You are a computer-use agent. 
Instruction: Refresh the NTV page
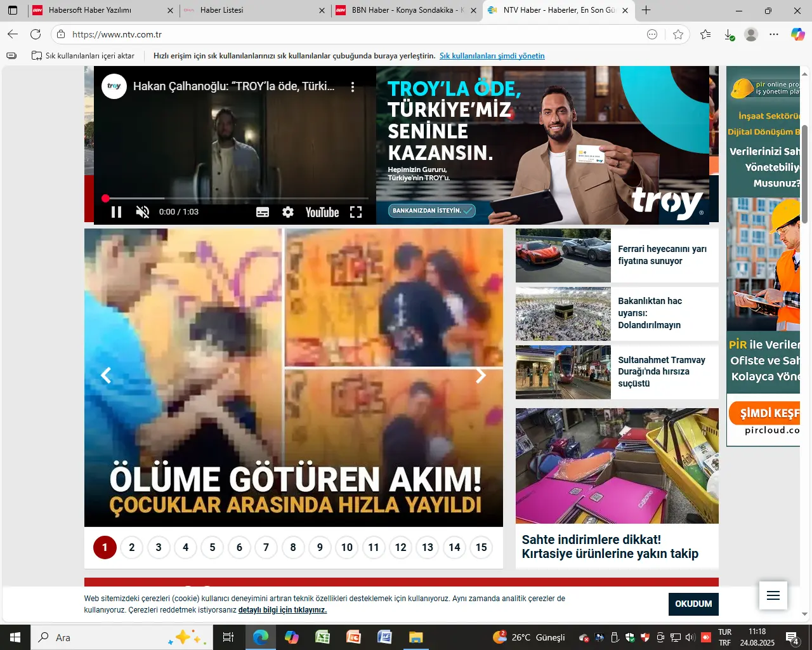coord(36,34)
